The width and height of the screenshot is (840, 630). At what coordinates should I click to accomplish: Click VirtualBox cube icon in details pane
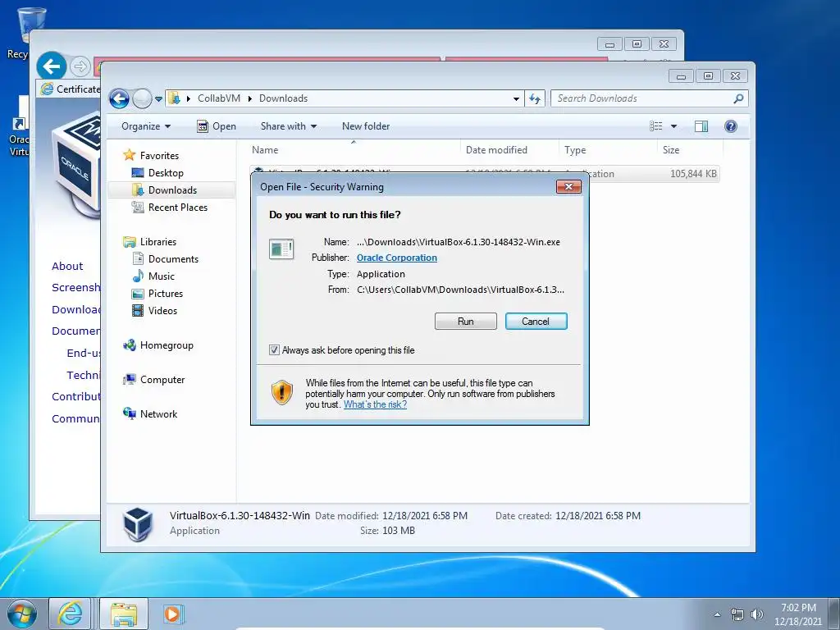tap(138, 524)
